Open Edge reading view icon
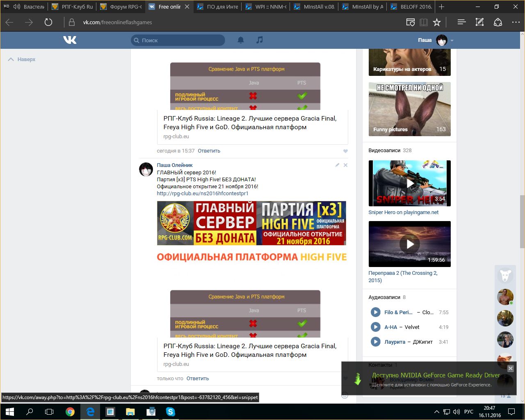Viewport: 525px width, 420px height. (x=424, y=22)
